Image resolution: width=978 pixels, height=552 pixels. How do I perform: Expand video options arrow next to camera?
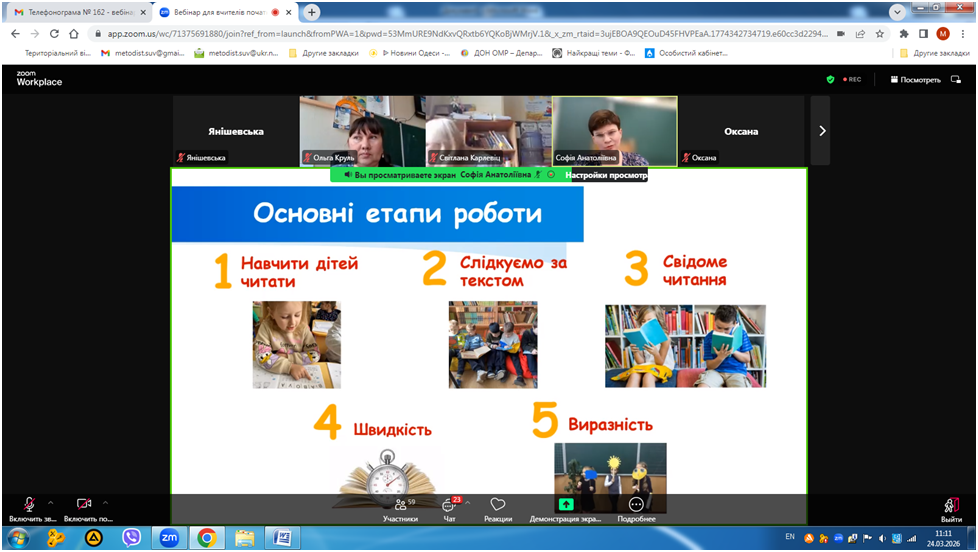[105, 502]
